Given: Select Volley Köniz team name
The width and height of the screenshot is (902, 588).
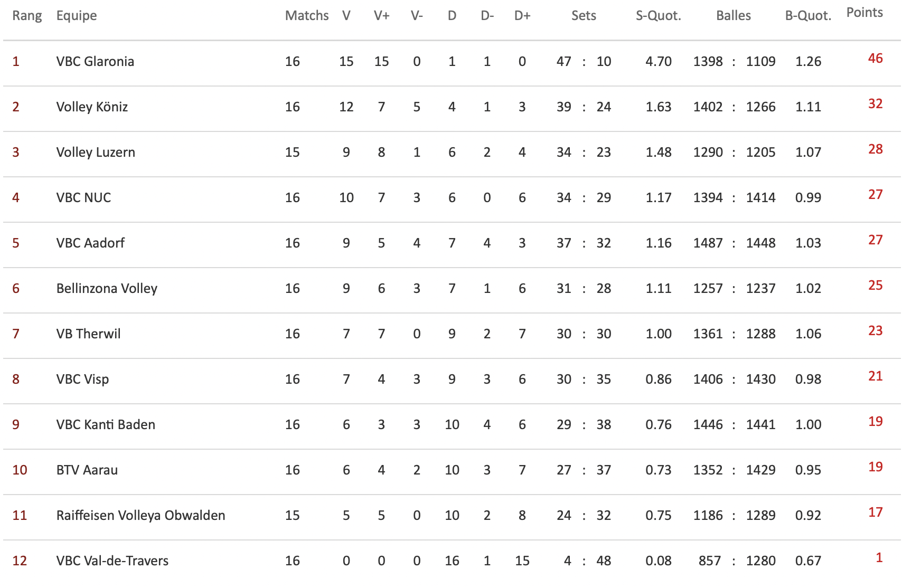Looking at the screenshot, I should (92, 107).
